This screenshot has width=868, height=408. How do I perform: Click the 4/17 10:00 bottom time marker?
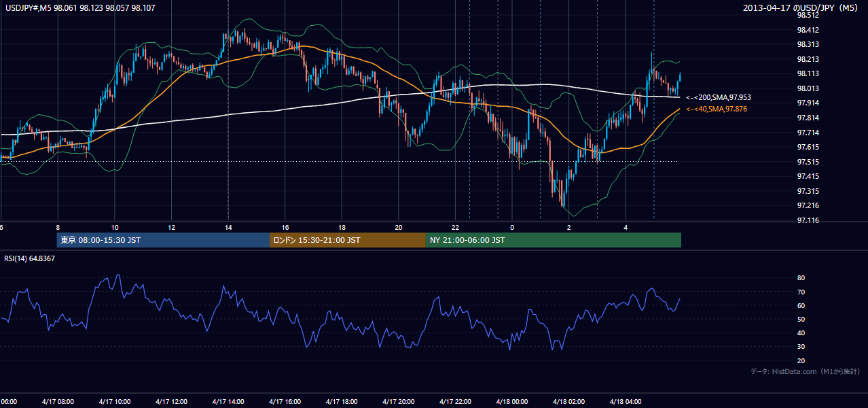(x=115, y=402)
